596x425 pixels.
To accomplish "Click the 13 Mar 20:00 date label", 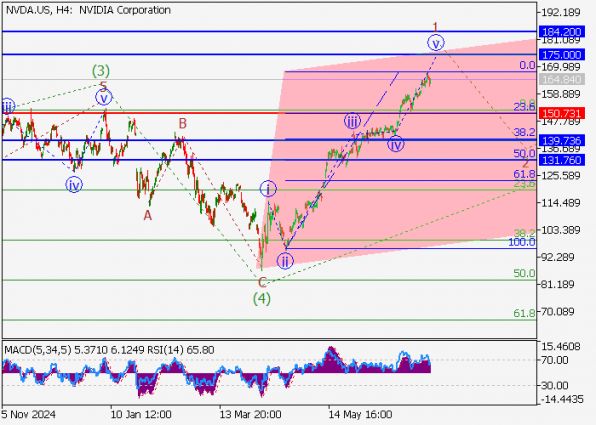I will (250, 414).
